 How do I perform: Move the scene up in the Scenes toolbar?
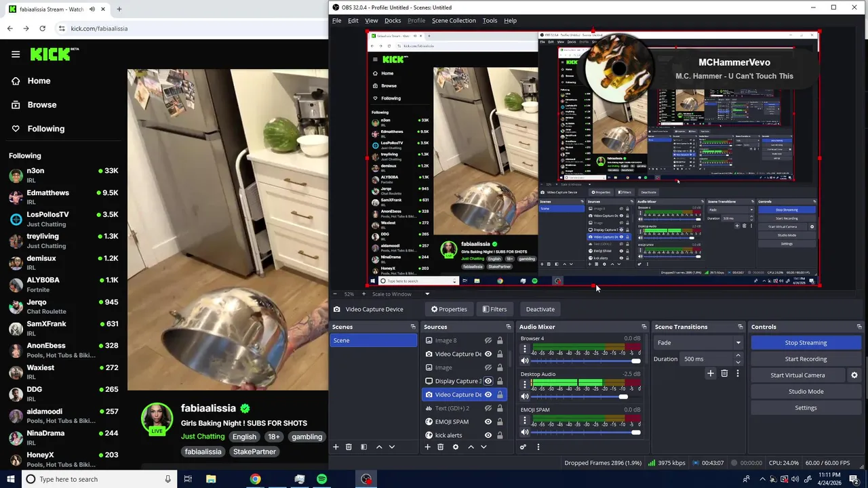click(379, 447)
